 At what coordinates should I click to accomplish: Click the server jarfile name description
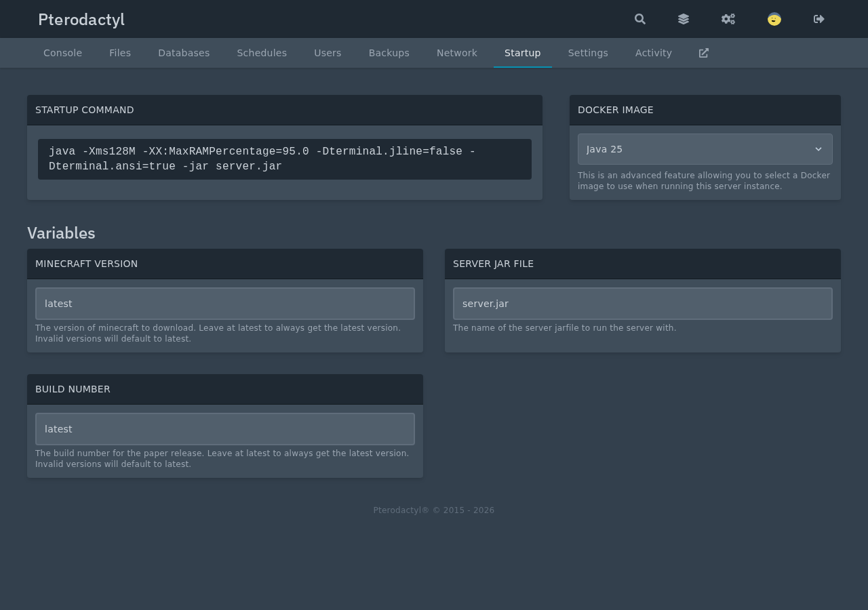point(565,328)
